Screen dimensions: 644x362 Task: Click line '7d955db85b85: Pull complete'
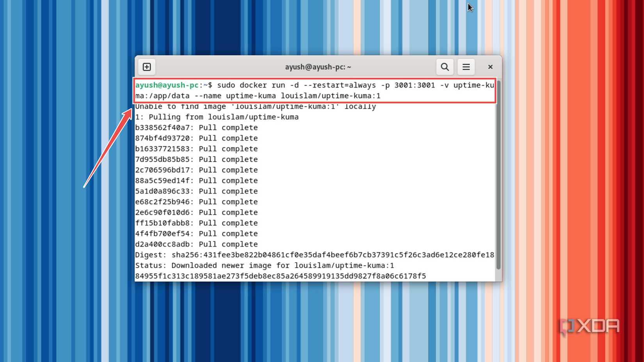(196, 159)
